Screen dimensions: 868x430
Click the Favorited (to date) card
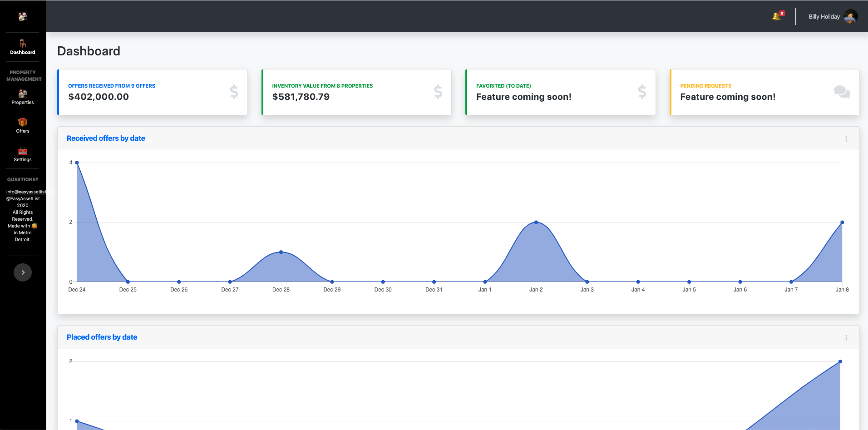[x=560, y=92]
